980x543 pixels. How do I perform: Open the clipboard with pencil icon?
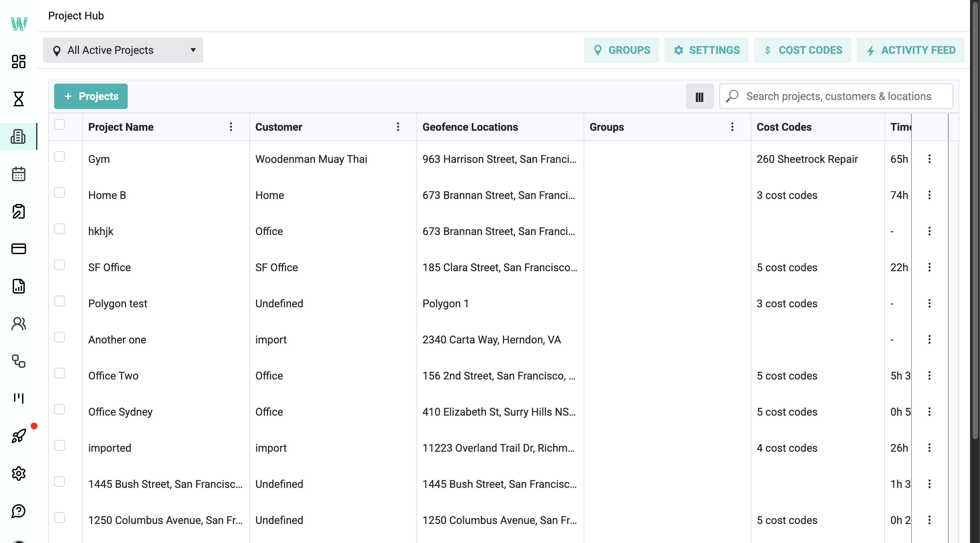tap(18, 211)
